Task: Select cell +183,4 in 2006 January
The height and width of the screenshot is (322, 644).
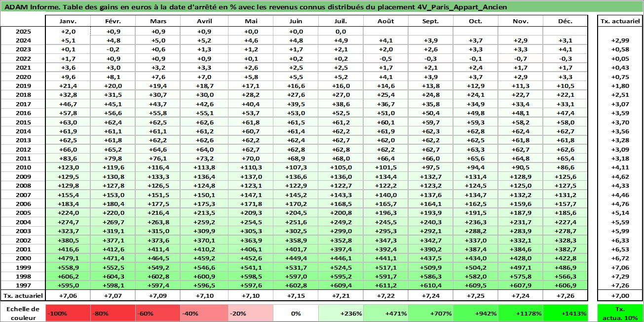Action: (68, 203)
